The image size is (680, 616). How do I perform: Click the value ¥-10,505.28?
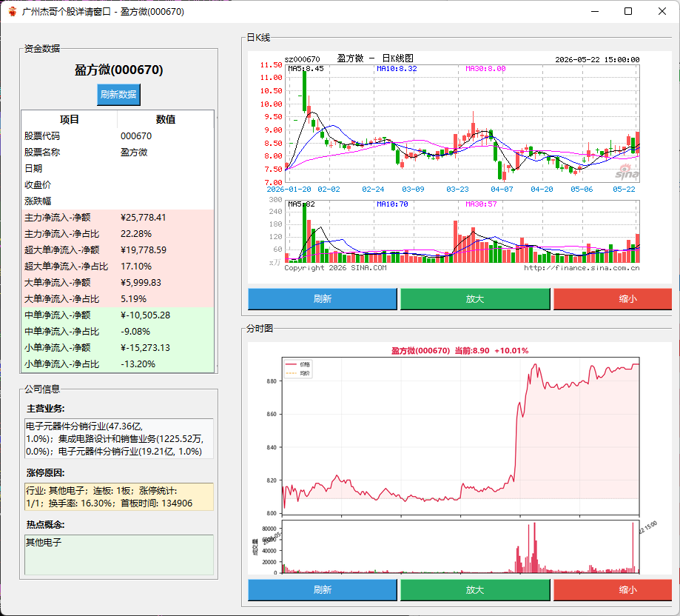[x=145, y=315]
